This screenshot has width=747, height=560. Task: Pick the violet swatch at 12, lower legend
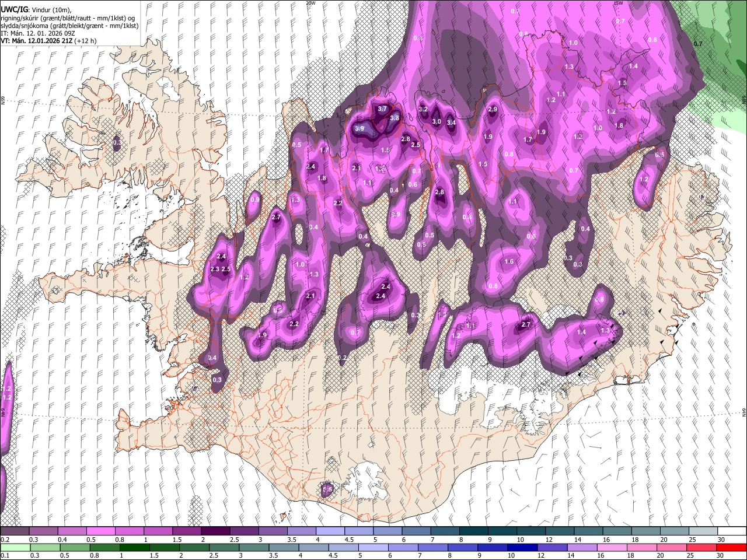tap(552, 547)
